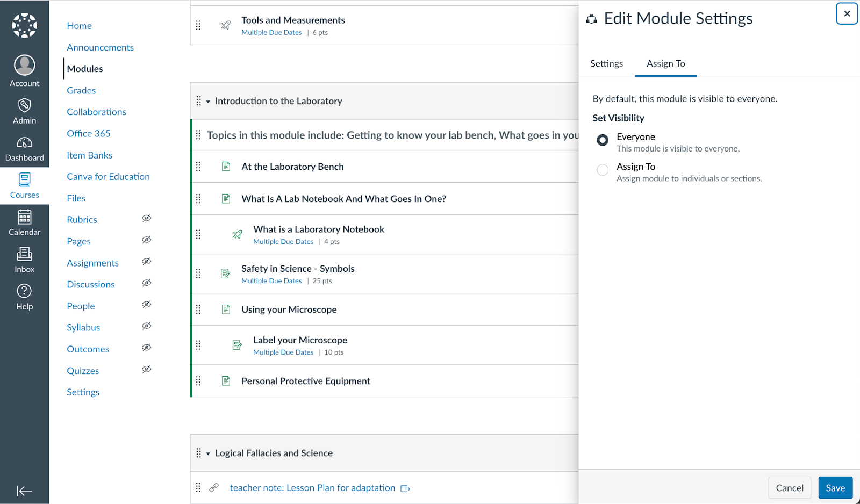Go to the Dashboard icon

(x=25, y=143)
